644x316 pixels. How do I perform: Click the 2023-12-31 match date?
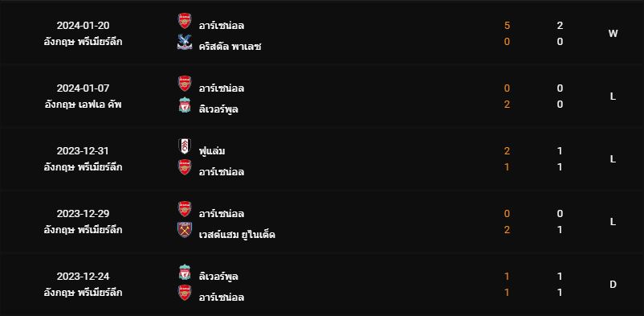pos(83,151)
